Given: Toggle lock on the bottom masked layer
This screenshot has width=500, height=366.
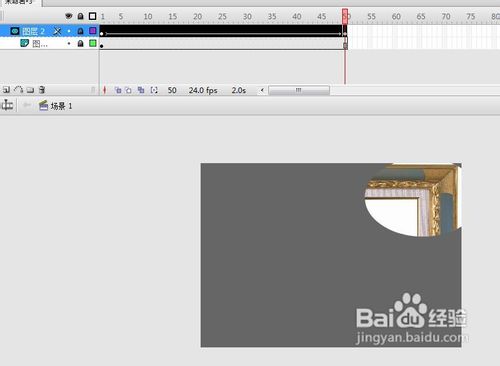Looking at the screenshot, I should (x=80, y=43).
